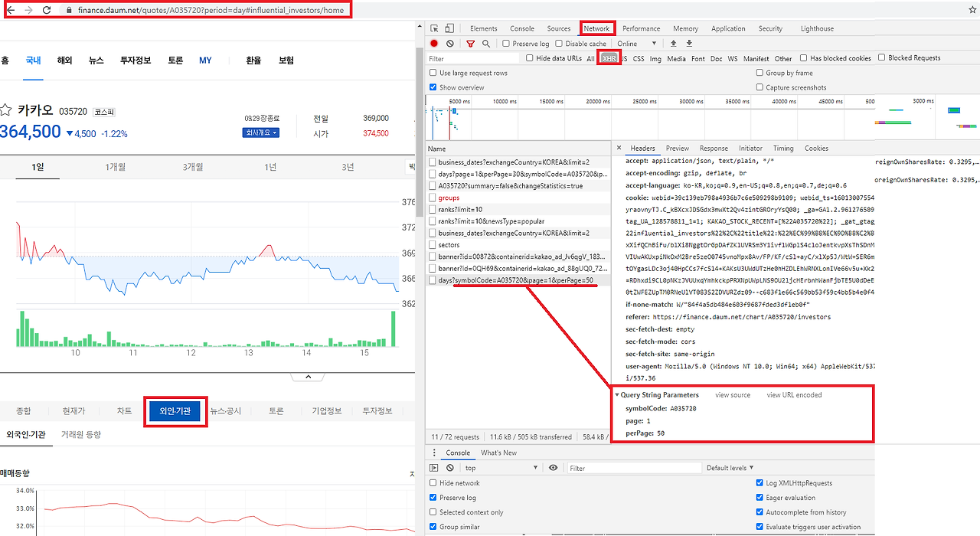Click the browser forward arrow
Screen dimensions: 980x536
(x=28, y=10)
